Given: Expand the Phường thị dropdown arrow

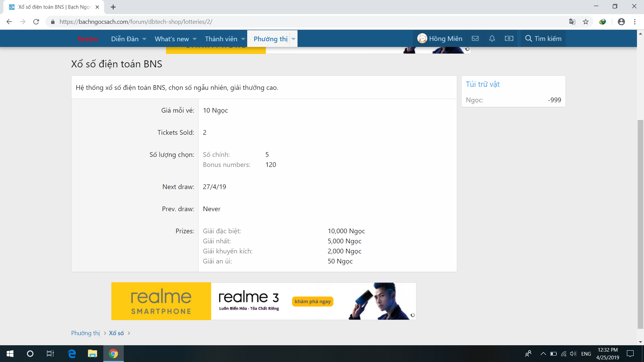Looking at the screenshot, I should (293, 39).
